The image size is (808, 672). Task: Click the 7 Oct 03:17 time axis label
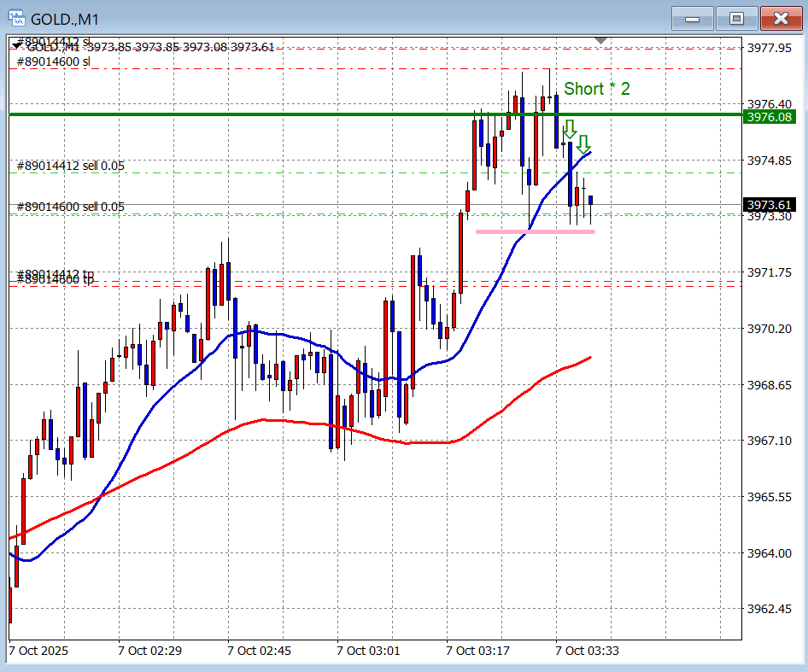pos(478,651)
